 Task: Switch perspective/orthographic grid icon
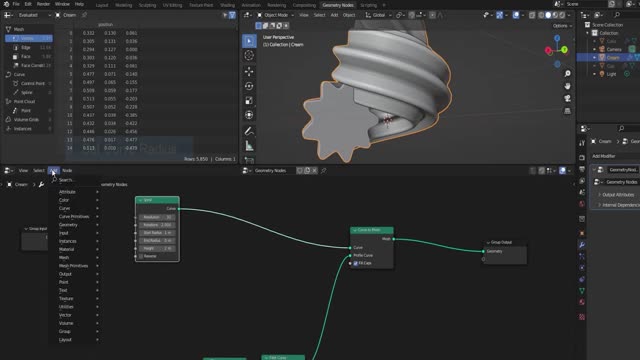click(x=567, y=111)
